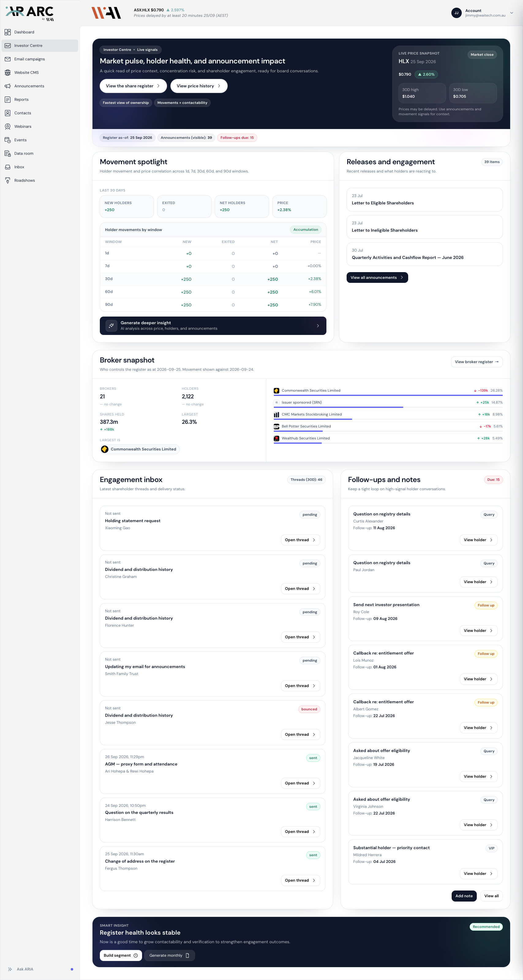Viewport: 523px width, 980px height.
Task: Open thread for AGM proxy form and attendance
Action: 300,783
